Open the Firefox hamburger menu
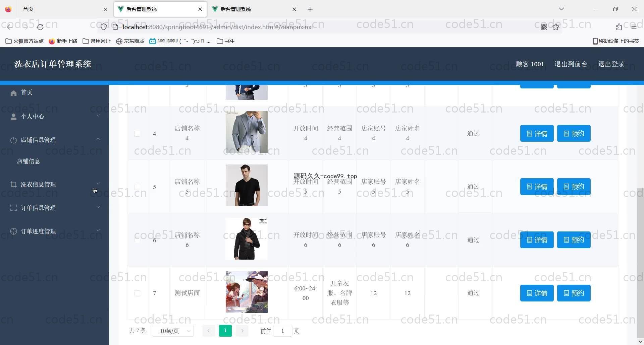The width and height of the screenshot is (644, 345). [634, 27]
